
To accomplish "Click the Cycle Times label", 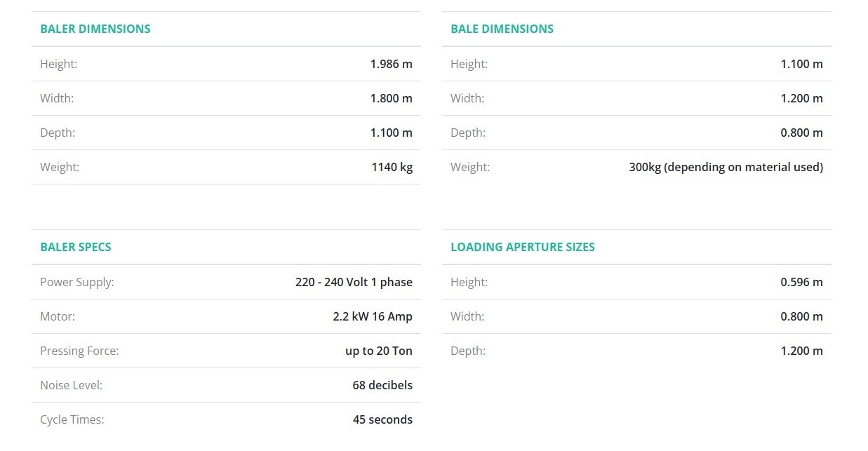I will [72, 419].
